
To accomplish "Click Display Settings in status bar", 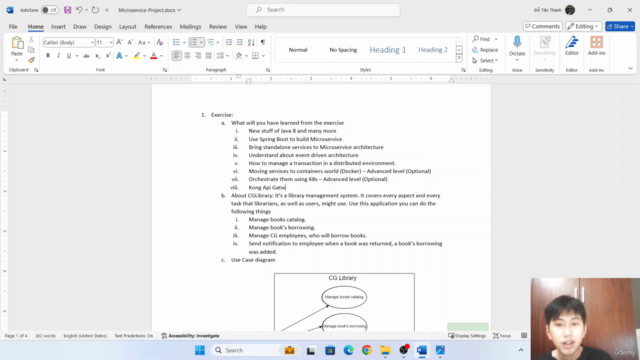I will [x=467, y=336].
